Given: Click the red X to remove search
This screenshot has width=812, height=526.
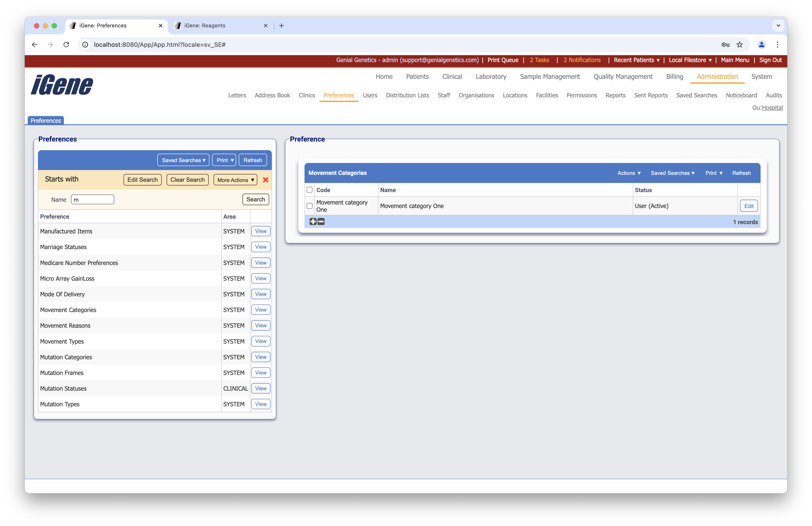Looking at the screenshot, I should [x=265, y=180].
